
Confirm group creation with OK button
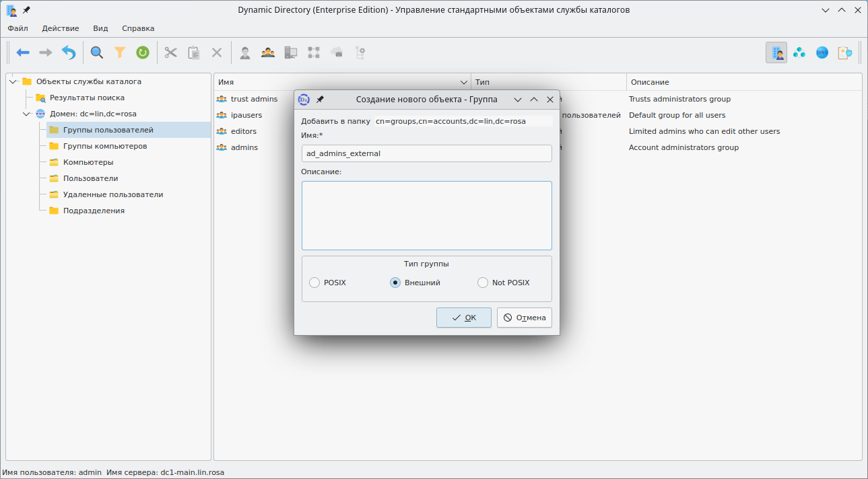pyautogui.click(x=463, y=318)
